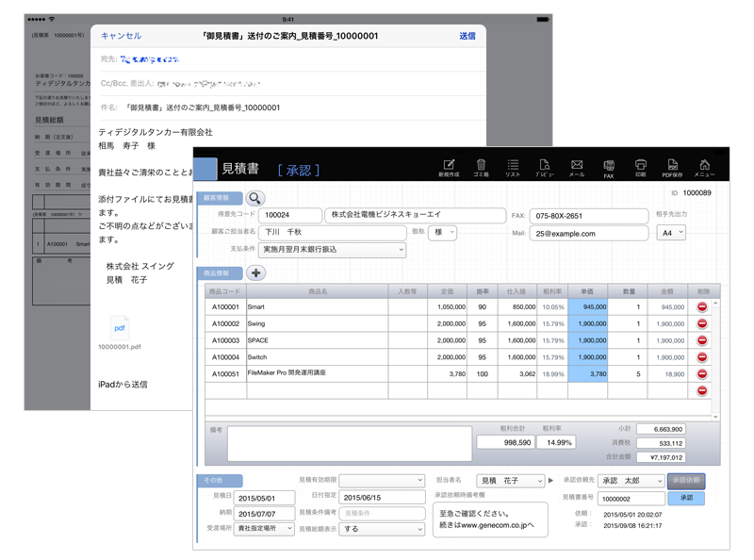Open the 担当者名 見積 花子 dropdown
Viewport: 754px width, 560px height.
click(510, 481)
